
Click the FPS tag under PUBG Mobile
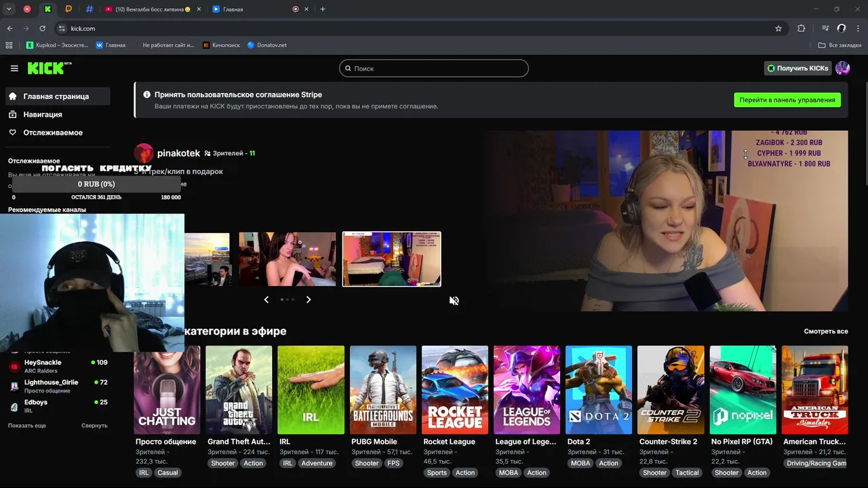393,464
